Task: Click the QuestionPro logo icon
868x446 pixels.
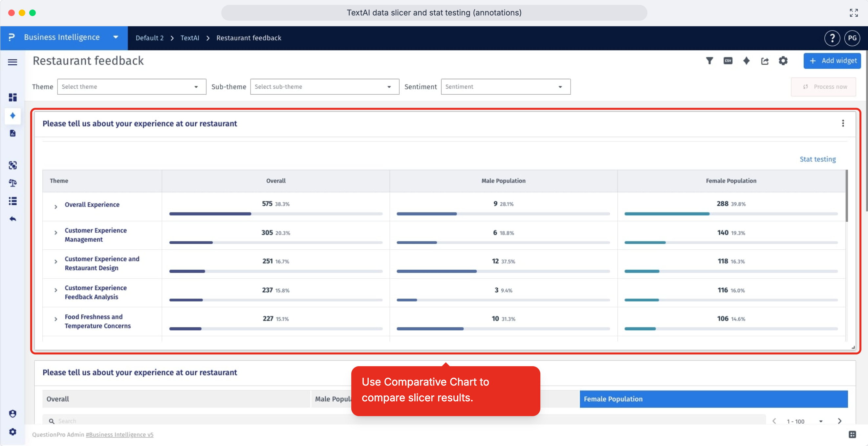Action: (x=12, y=37)
